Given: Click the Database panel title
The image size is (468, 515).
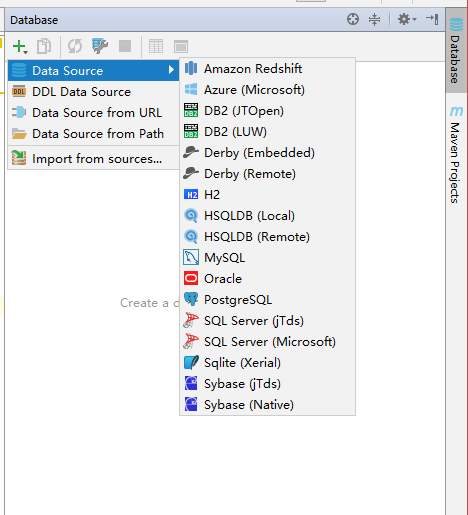Looking at the screenshot, I should (34, 20).
